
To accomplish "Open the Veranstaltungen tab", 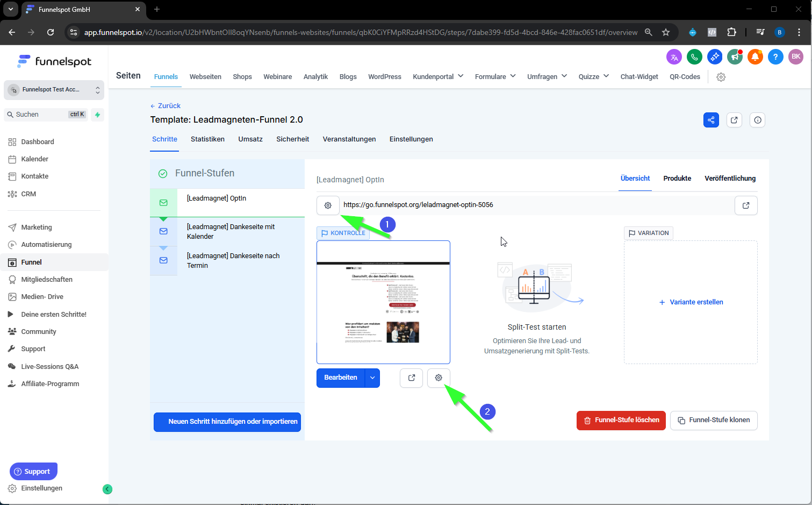I will click(349, 139).
